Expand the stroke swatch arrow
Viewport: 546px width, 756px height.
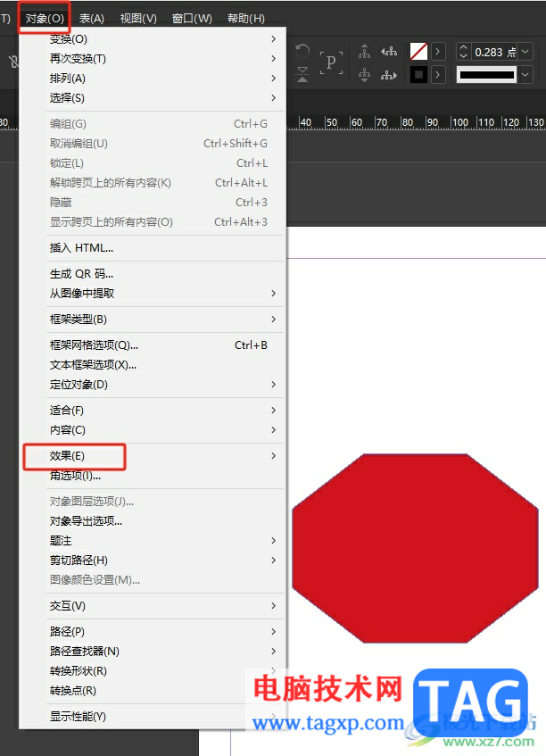pos(438,75)
